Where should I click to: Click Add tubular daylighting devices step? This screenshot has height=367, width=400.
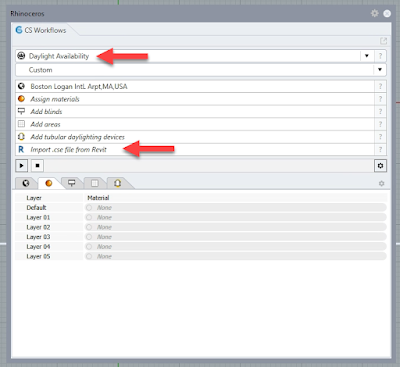click(195, 137)
